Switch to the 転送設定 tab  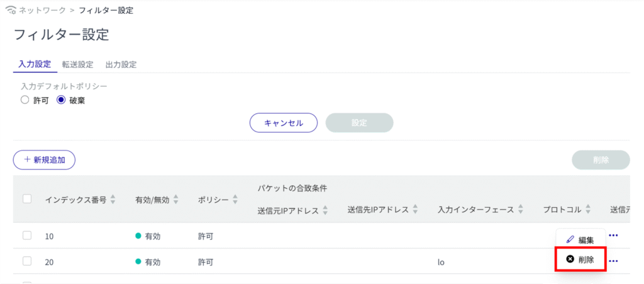pyautogui.click(x=77, y=64)
